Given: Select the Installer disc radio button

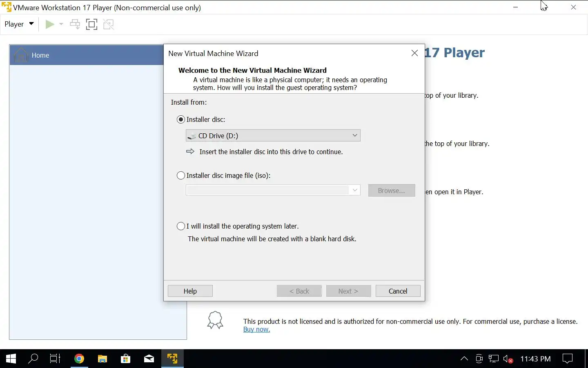Looking at the screenshot, I should [x=180, y=119].
